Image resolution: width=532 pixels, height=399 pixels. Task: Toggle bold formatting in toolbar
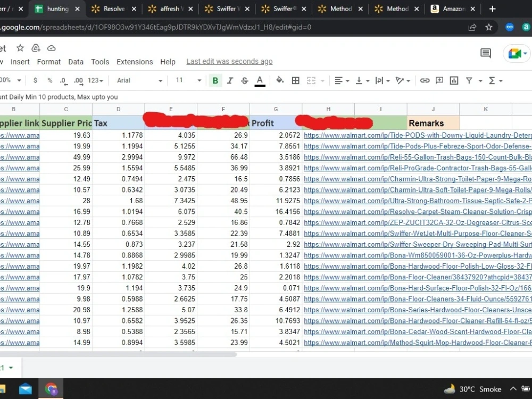(x=215, y=80)
